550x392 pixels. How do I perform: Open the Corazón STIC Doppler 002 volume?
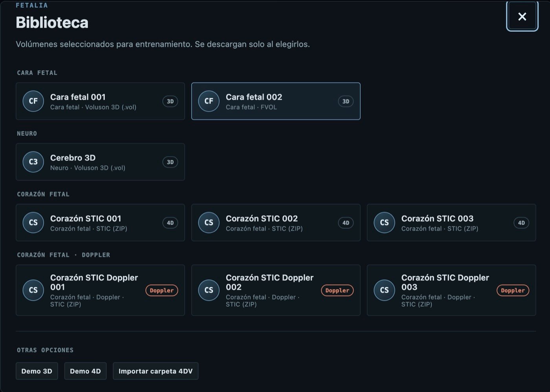click(276, 290)
